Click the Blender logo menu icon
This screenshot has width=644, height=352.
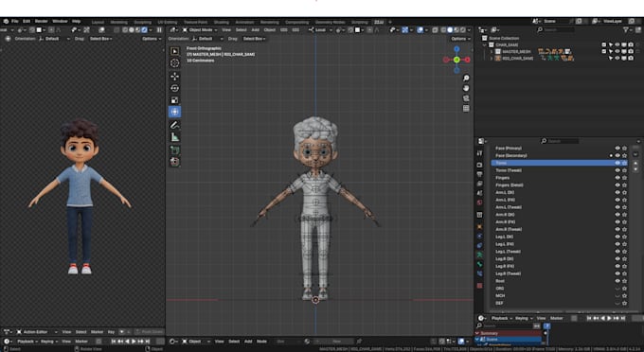pos(6,22)
